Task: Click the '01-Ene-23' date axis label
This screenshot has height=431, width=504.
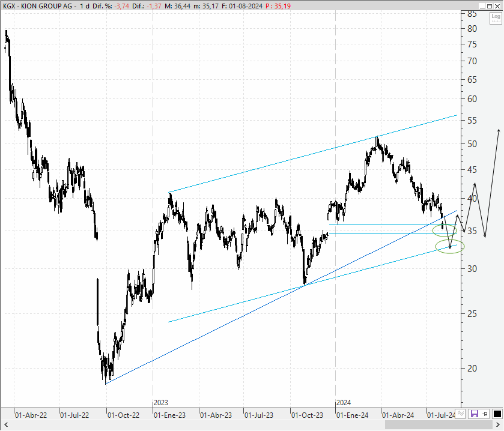Action: [170, 415]
